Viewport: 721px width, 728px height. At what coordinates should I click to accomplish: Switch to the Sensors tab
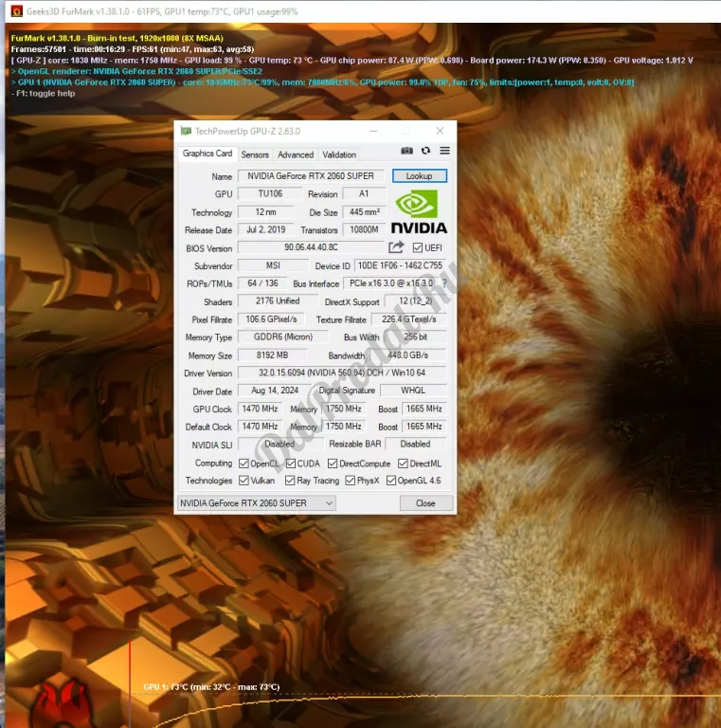255,155
